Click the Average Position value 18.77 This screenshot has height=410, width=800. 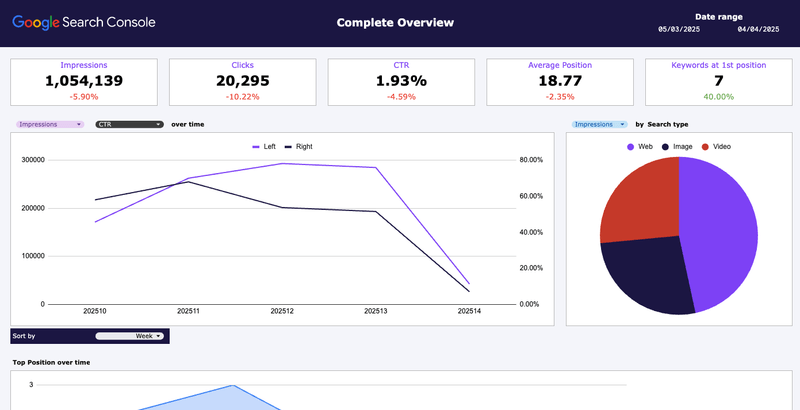coord(560,81)
